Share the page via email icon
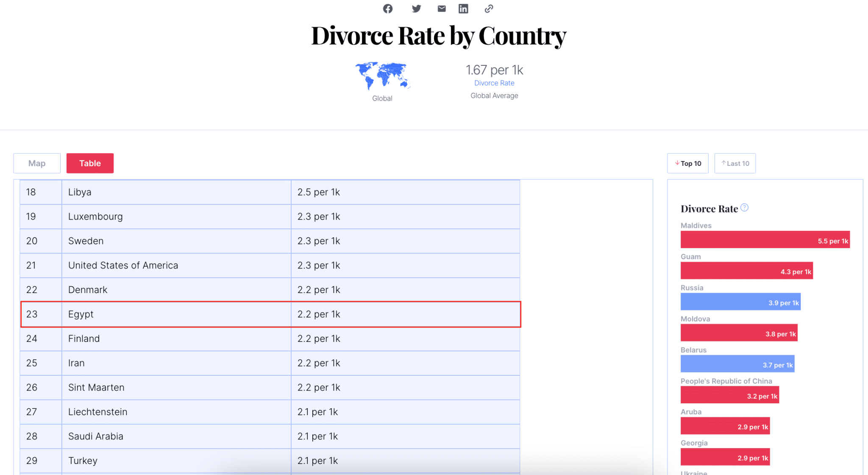Image resolution: width=868 pixels, height=475 pixels. click(441, 8)
